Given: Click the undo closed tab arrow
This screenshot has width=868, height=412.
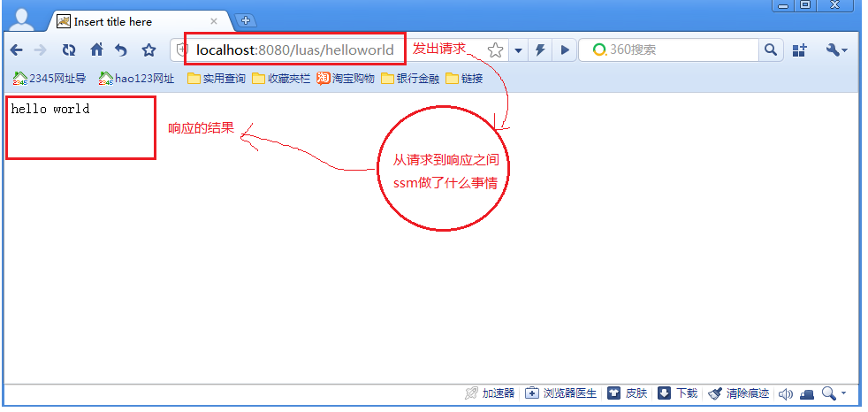Looking at the screenshot, I should 121,50.
